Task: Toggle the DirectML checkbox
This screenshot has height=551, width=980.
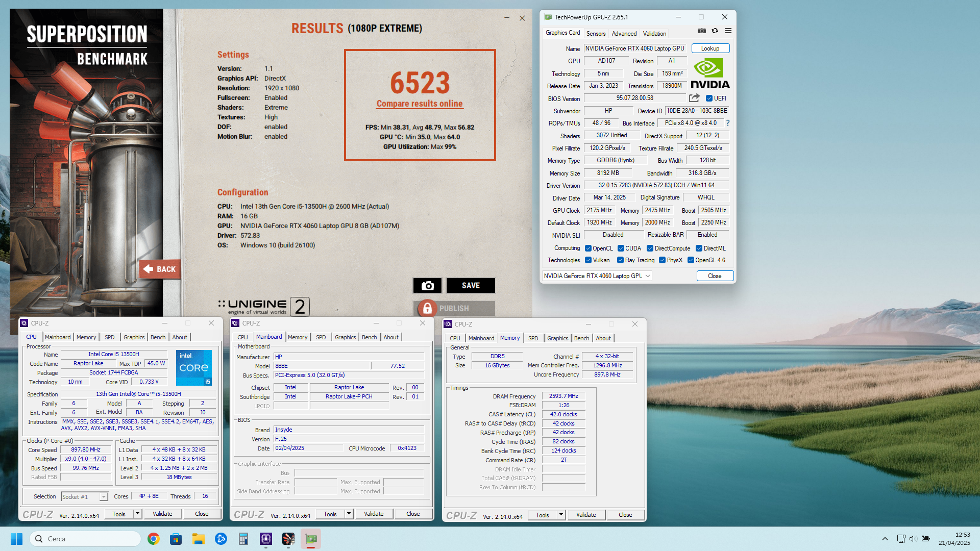Action: 699,248
